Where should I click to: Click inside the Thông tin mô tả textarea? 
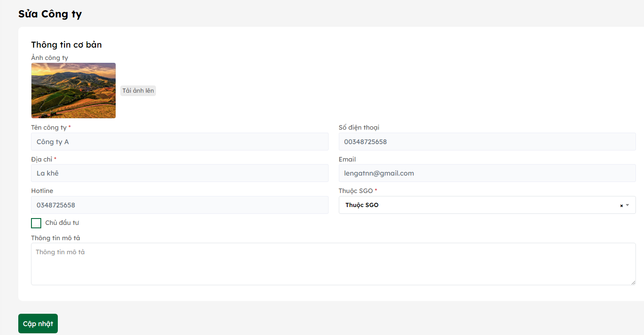click(333, 264)
